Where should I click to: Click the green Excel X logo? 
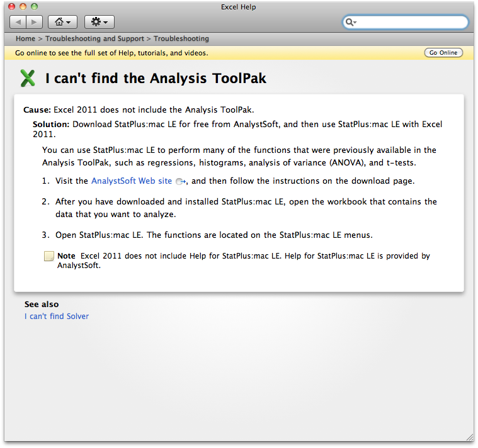click(28, 78)
